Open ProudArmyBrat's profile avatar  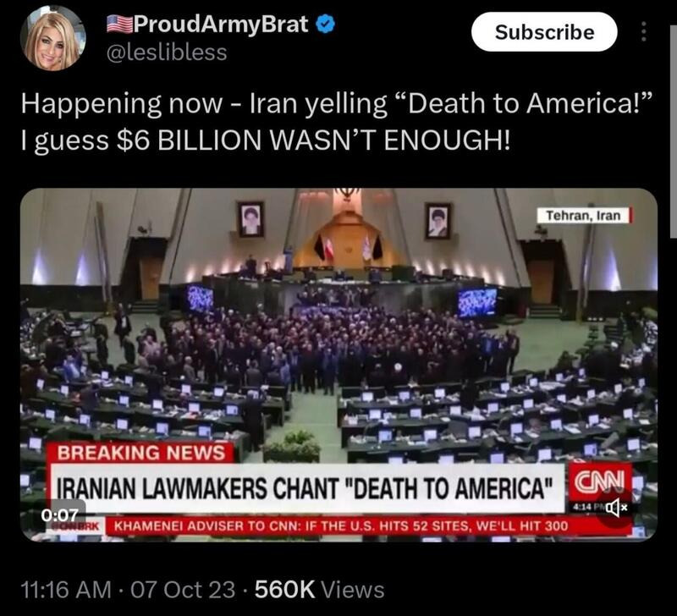pyautogui.click(x=52, y=38)
